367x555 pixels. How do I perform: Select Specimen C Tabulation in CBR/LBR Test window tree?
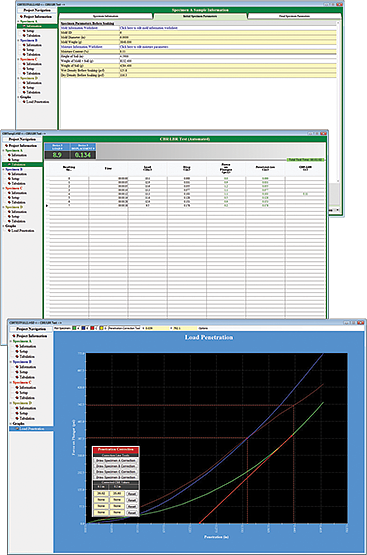[x=18, y=202]
